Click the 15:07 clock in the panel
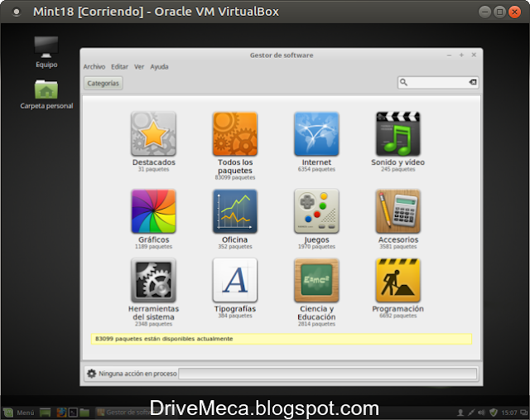The image size is (530, 420). click(508, 413)
